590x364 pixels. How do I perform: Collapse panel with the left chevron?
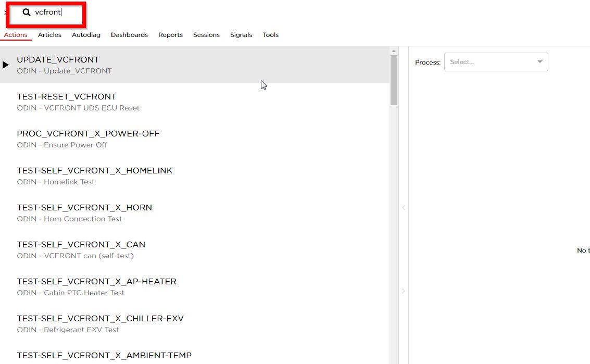click(404, 207)
